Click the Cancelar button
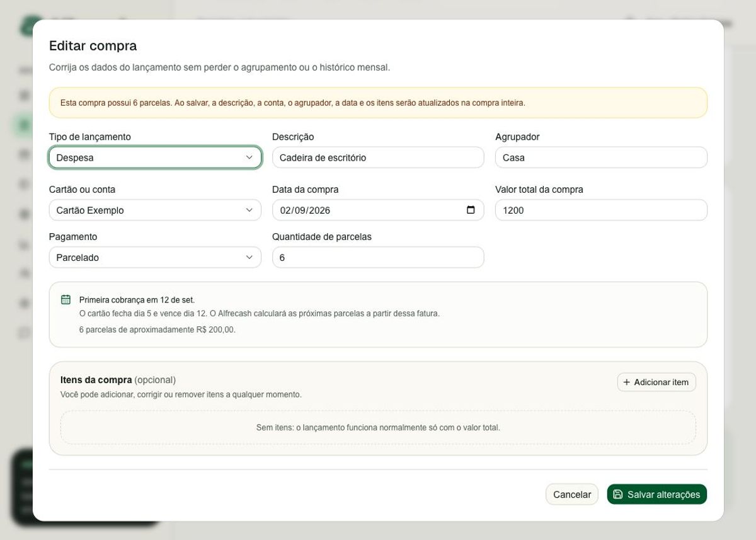 coord(572,495)
